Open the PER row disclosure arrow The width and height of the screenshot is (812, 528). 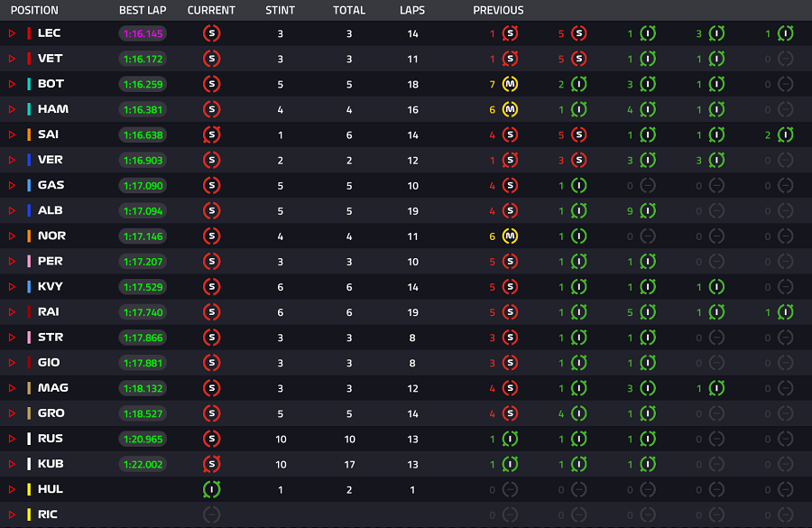[12, 262]
